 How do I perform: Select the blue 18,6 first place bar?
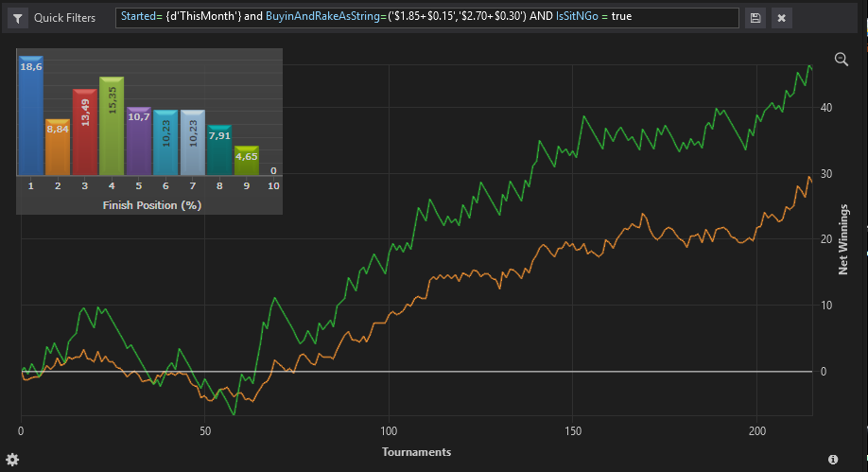[30, 115]
